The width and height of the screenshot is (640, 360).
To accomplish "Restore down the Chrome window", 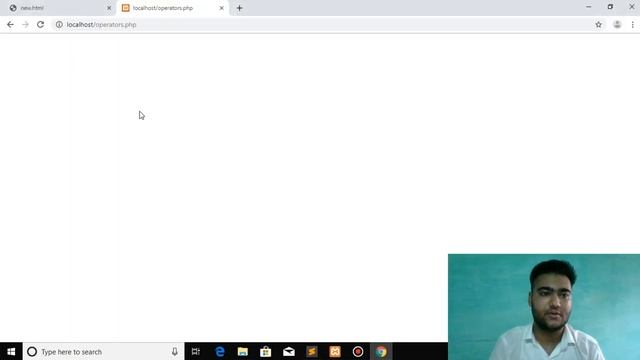I will pos(610,7).
